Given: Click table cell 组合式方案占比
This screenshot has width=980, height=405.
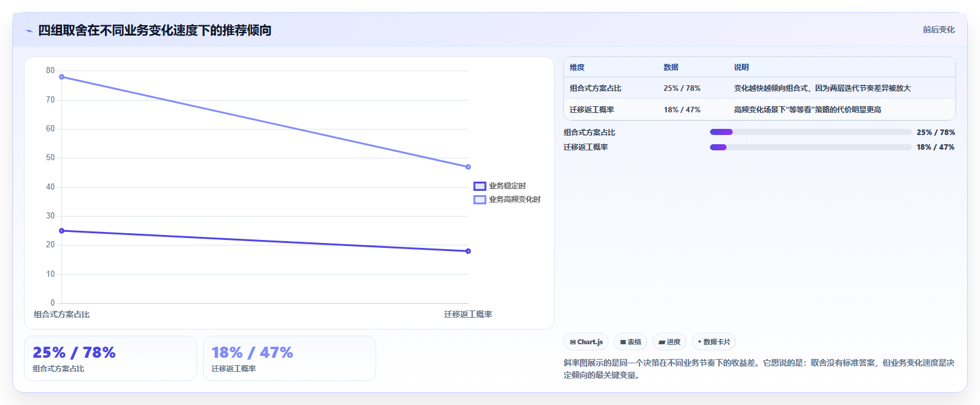Looking at the screenshot, I should click(x=595, y=88).
